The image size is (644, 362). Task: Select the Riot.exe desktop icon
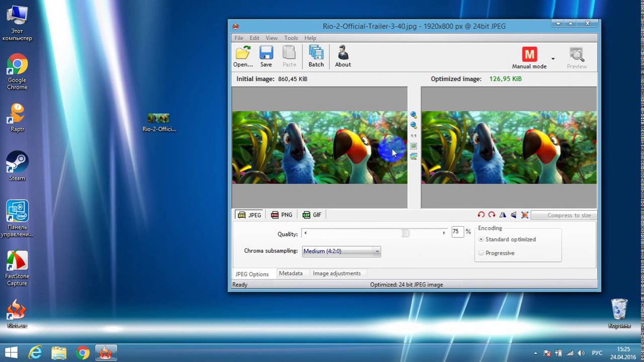click(17, 314)
